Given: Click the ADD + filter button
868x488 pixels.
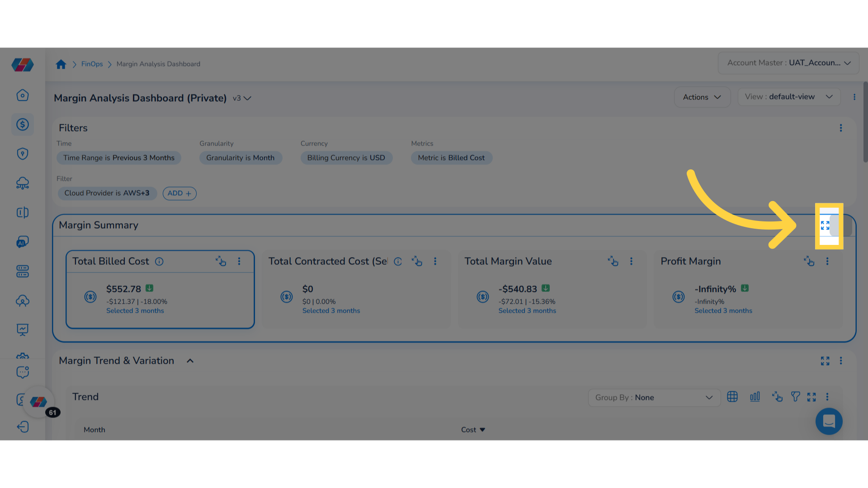Looking at the screenshot, I should point(179,193).
